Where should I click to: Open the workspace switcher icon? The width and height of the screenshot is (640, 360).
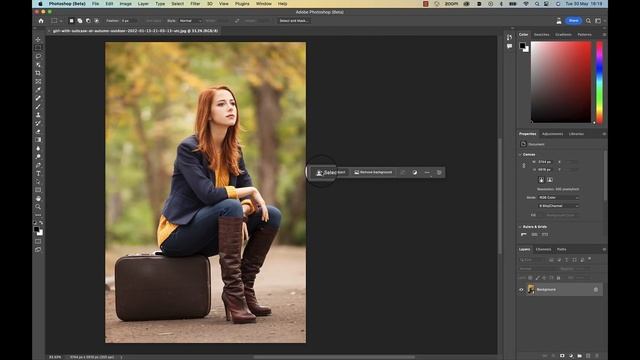[x=598, y=21]
